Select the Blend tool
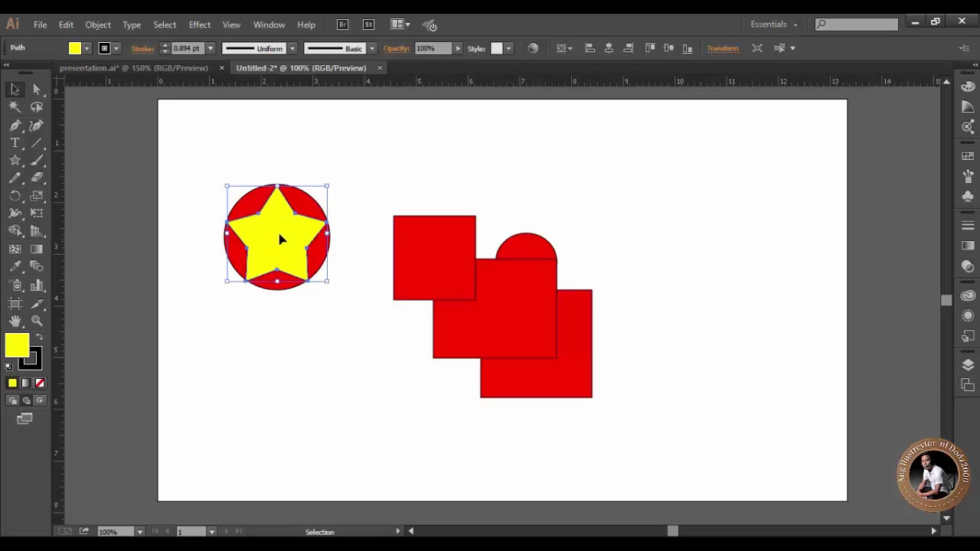Image resolution: width=980 pixels, height=551 pixels. point(37,266)
